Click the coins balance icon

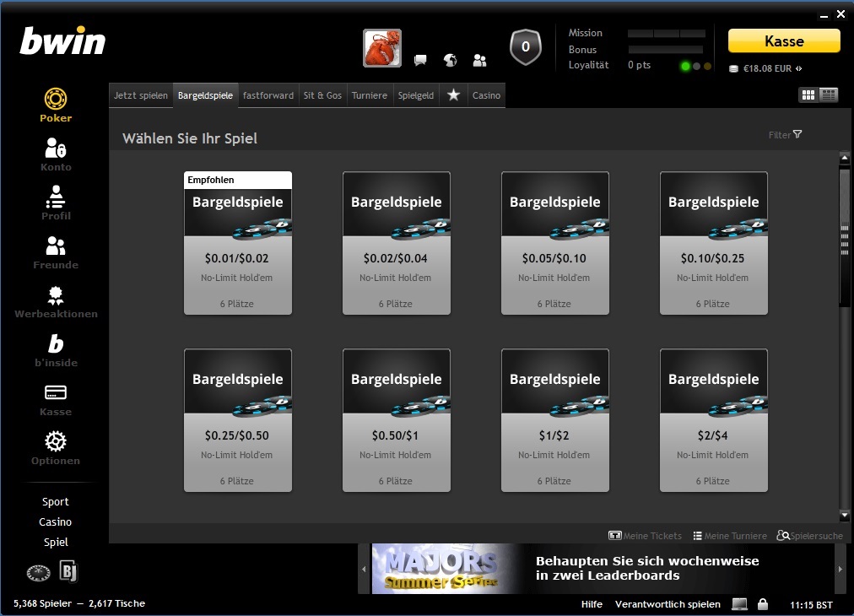(x=733, y=68)
